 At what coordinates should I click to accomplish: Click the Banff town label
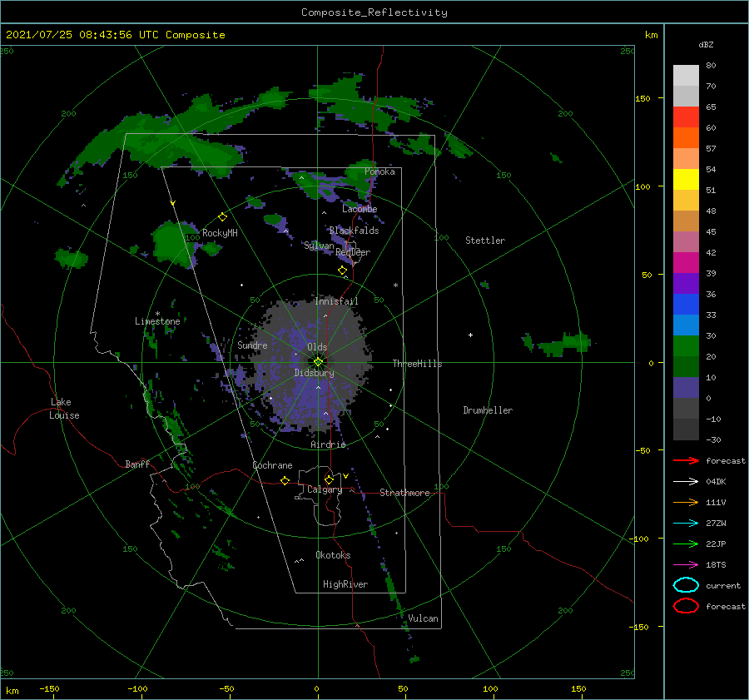tap(137, 464)
